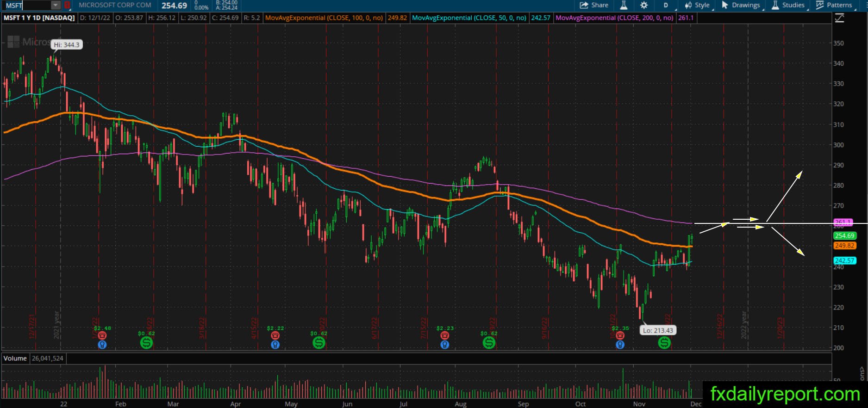The width and height of the screenshot is (868, 408).
Task: Click the L: 250.92 low value
Action: click(194, 18)
